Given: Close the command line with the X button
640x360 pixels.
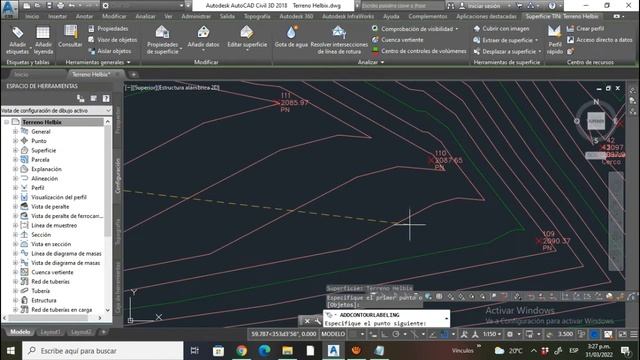Looking at the screenshot, I should coord(307,321).
